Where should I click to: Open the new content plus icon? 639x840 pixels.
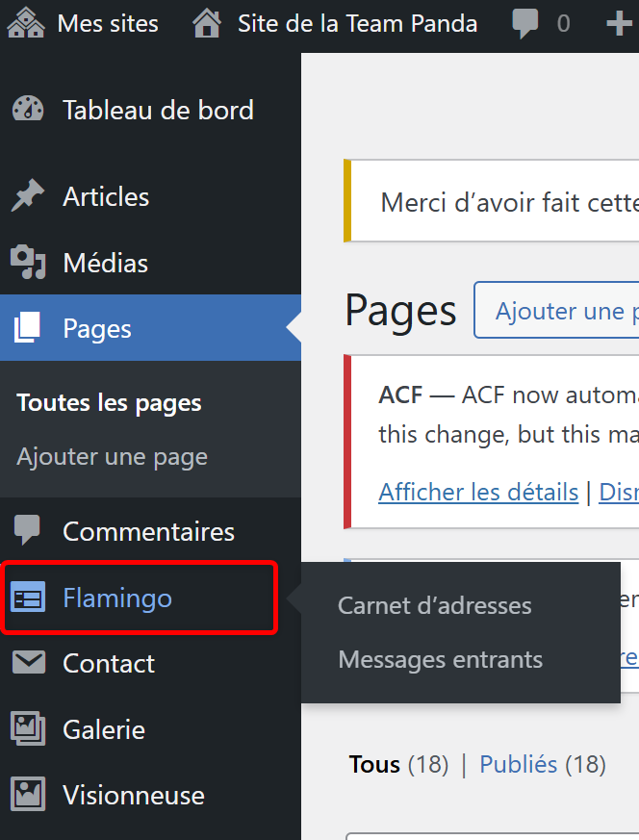[x=620, y=22]
